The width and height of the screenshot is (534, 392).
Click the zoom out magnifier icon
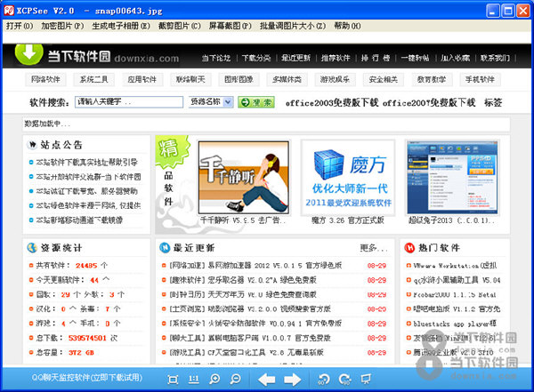click(235, 379)
